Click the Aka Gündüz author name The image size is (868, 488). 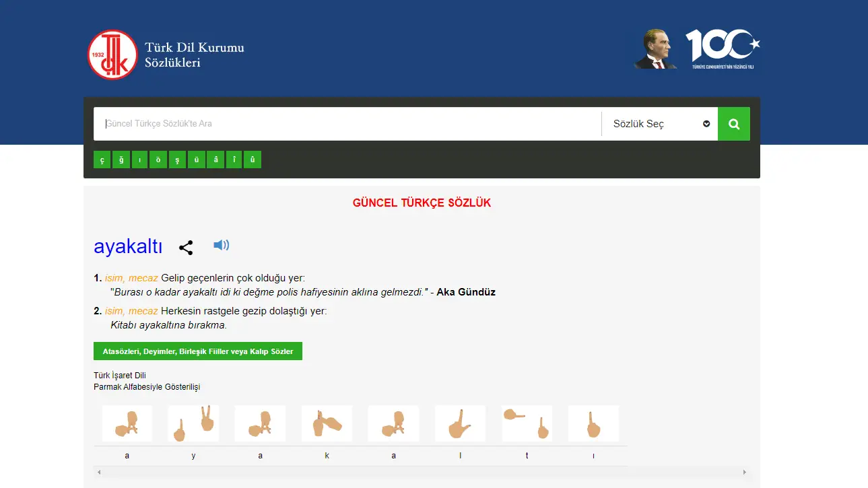click(x=466, y=292)
